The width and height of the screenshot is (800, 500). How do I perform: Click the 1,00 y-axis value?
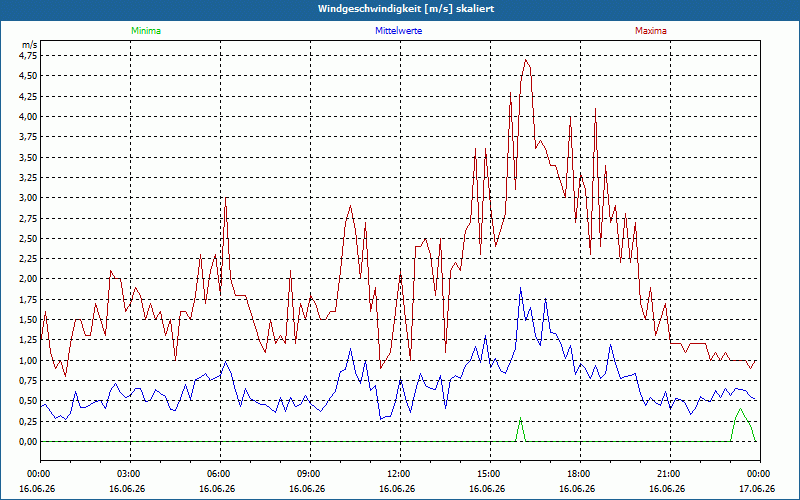point(28,360)
